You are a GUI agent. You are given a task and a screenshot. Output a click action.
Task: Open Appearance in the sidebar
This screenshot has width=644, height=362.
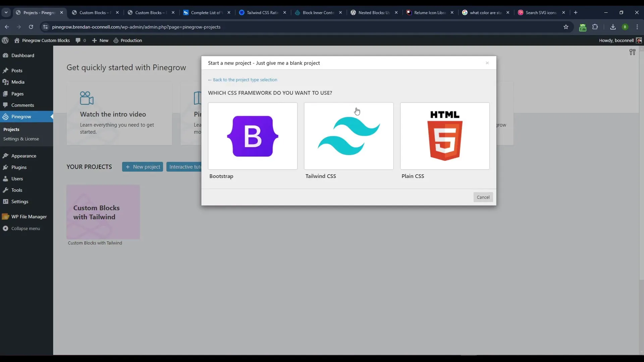[26, 156]
